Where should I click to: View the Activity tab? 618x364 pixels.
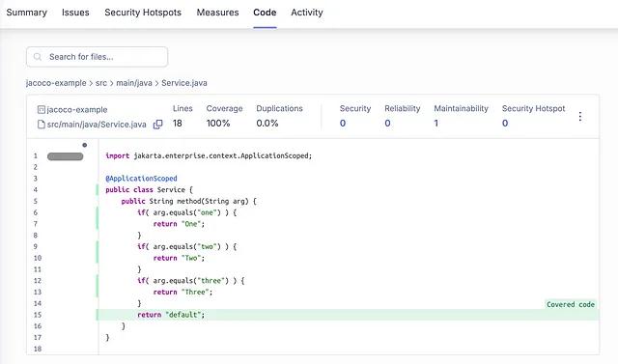click(307, 13)
